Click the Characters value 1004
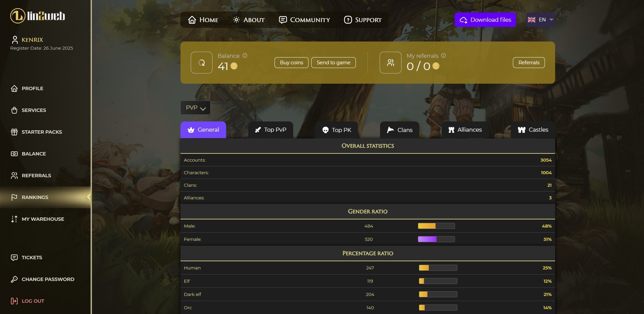This screenshot has width=644, height=314. [546, 172]
